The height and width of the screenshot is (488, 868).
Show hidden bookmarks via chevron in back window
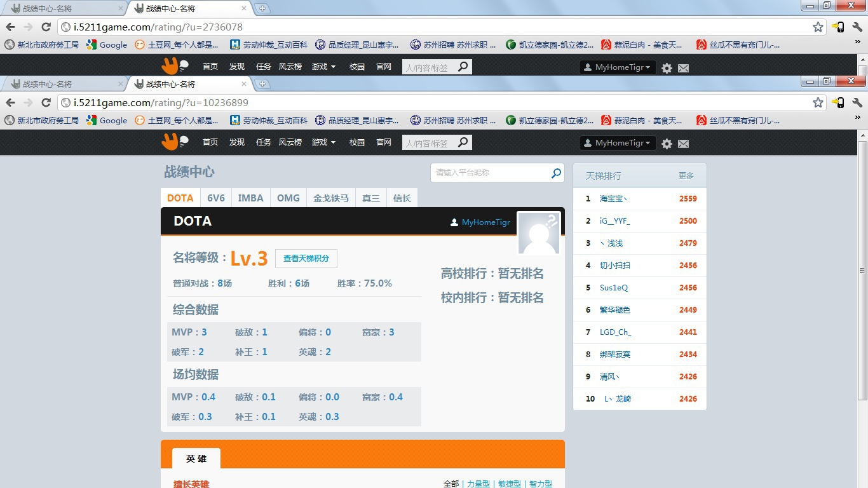pos(857,43)
